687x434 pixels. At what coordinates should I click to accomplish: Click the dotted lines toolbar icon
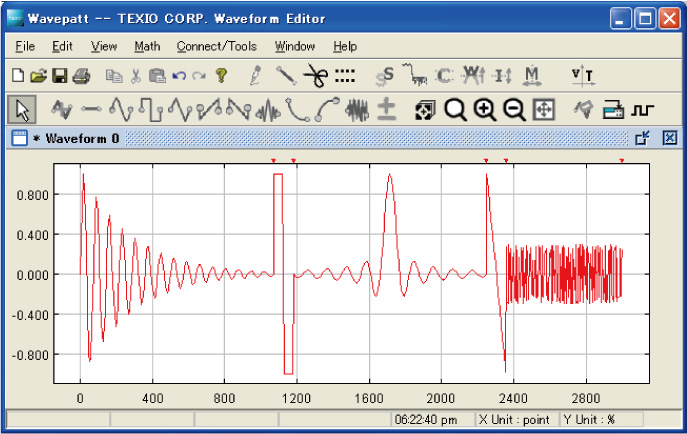345,76
